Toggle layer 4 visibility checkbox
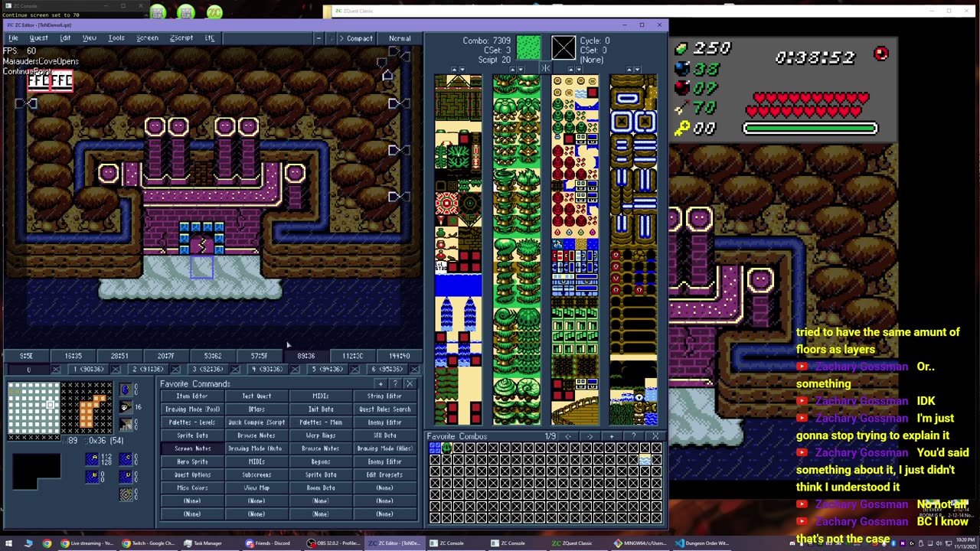The height and width of the screenshot is (551, 980). click(x=295, y=370)
